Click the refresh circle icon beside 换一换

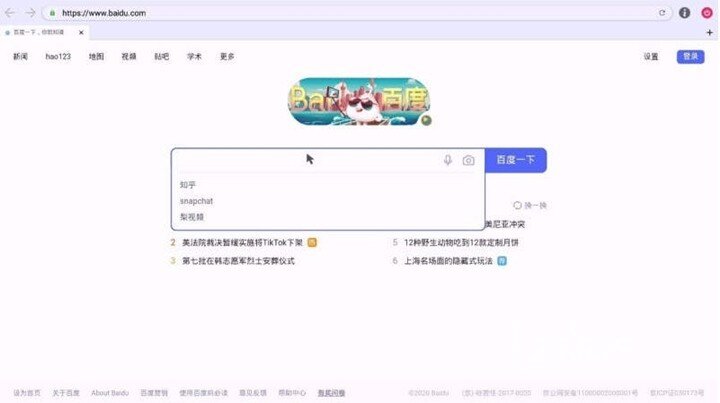(517, 205)
